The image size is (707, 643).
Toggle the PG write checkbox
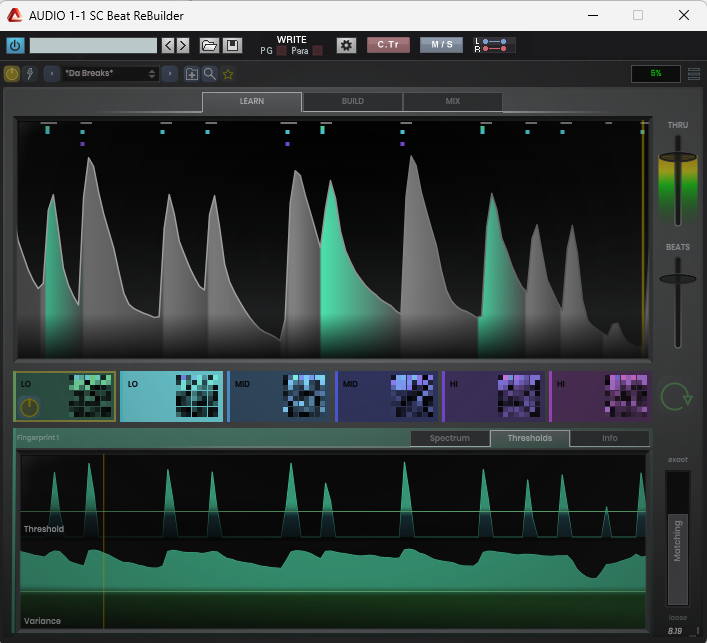click(282, 51)
